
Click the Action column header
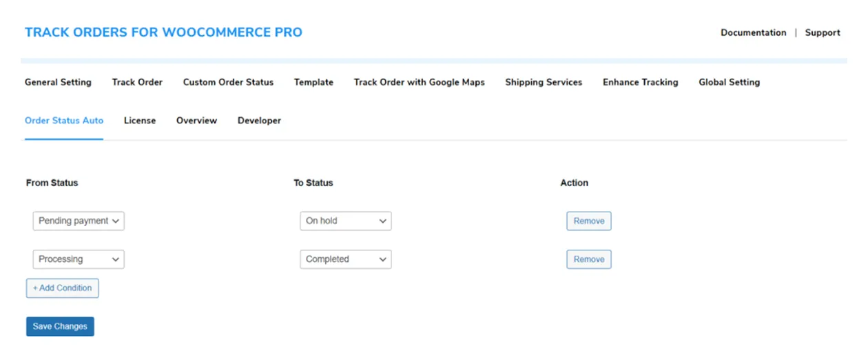click(575, 183)
